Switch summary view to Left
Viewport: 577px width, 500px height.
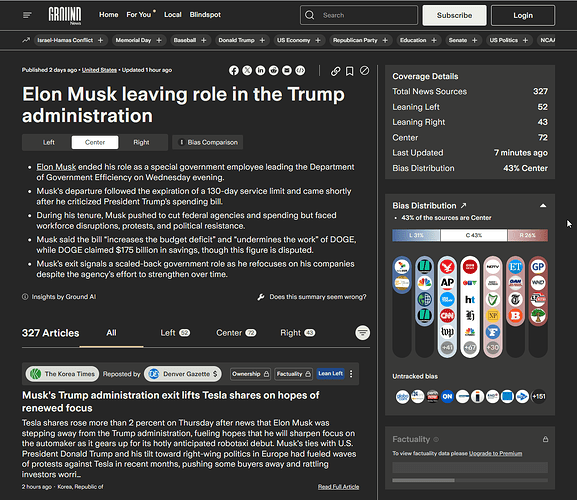(48, 142)
